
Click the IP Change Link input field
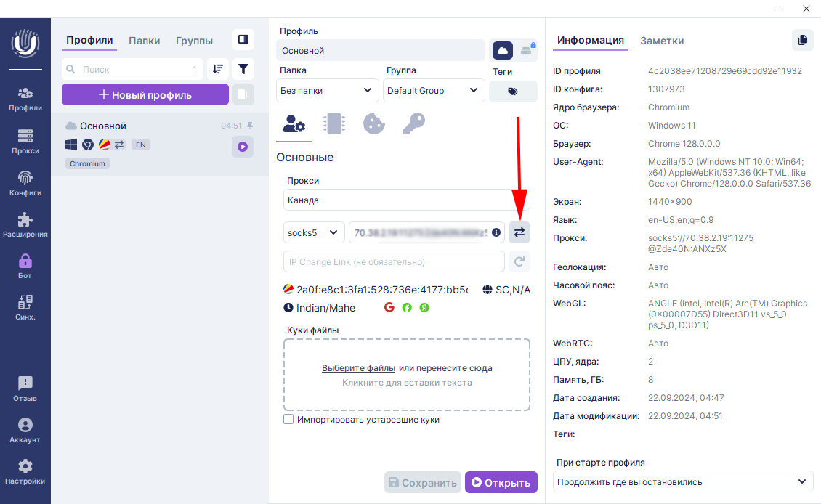(x=393, y=261)
